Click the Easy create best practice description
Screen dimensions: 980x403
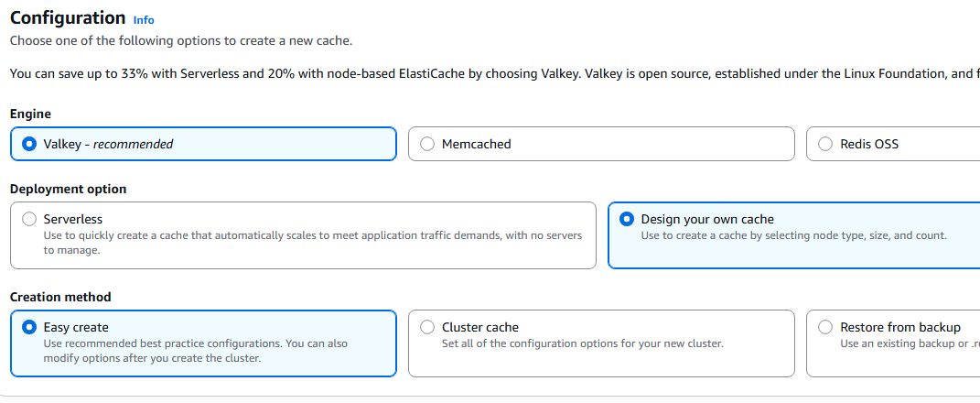pos(196,351)
